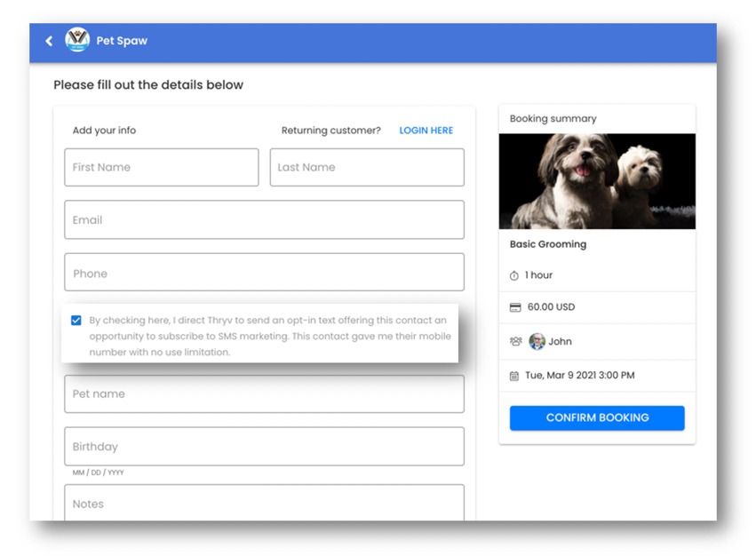This screenshot has width=756, height=556.
Task: Select the Birthday field
Action: coord(264,447)
